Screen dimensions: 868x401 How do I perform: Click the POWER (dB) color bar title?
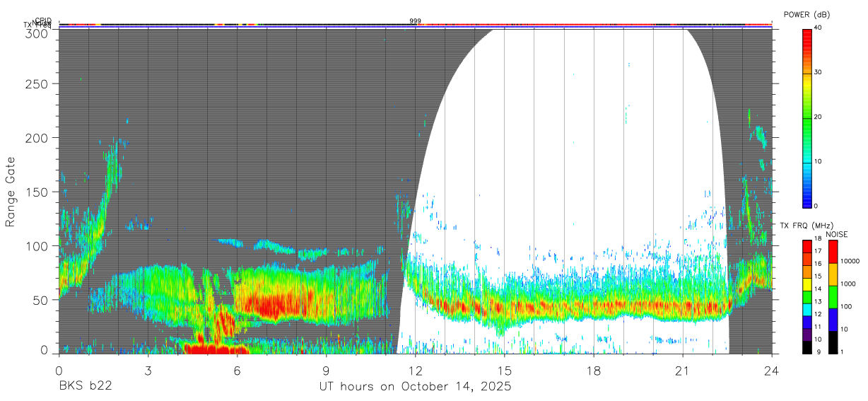807,15
